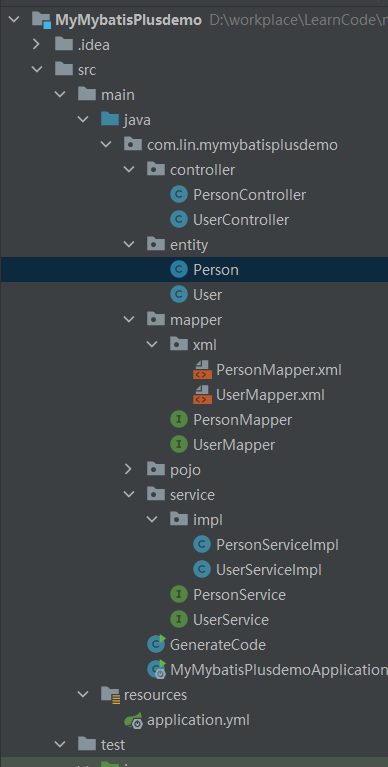388x767 pixels.
Task: Click the PersonMapper.xml file icon
Action: tap(203, 370)
